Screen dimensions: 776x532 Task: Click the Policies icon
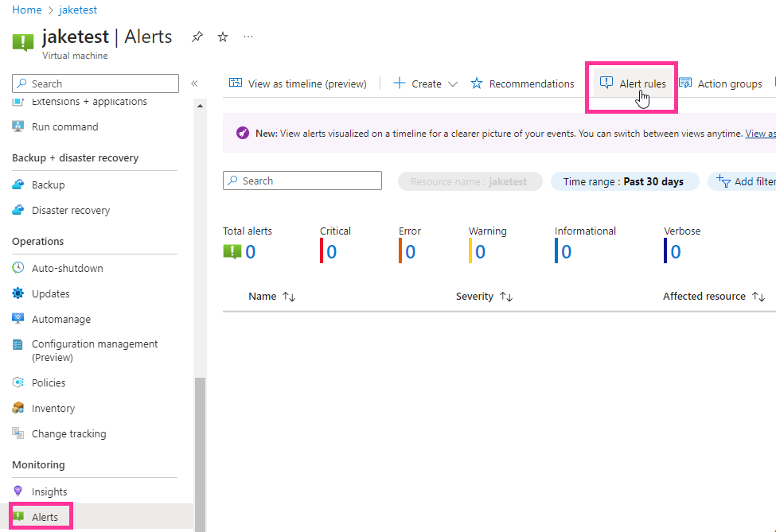[18, 382]
